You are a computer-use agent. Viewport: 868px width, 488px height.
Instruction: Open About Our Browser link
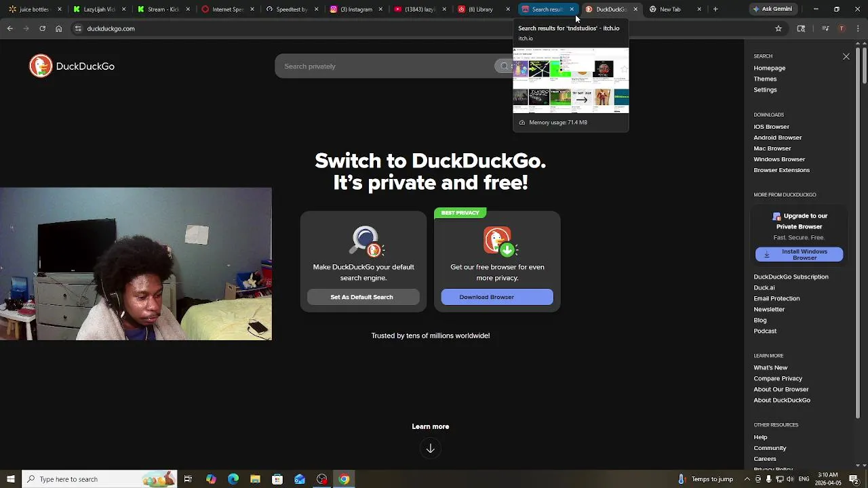[781, 389]
